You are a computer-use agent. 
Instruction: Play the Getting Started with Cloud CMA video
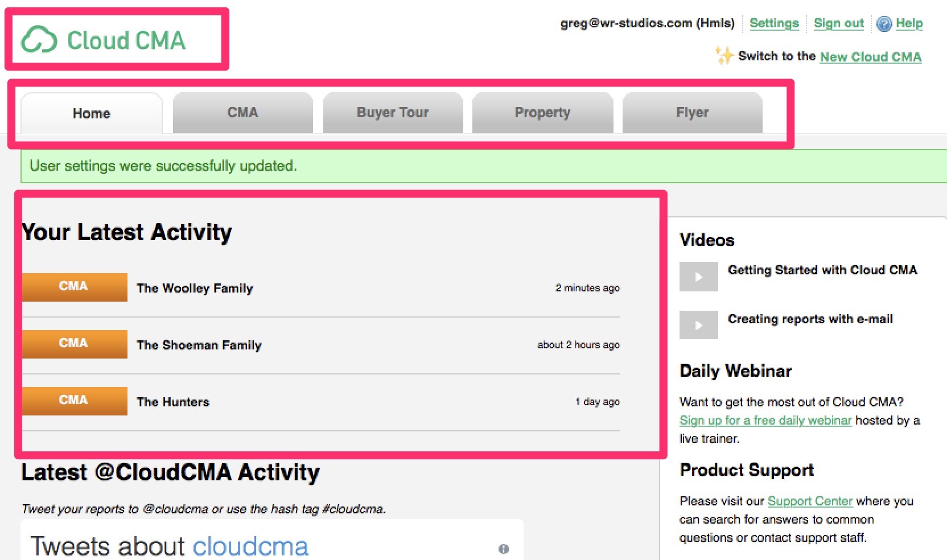pos(698,276)
